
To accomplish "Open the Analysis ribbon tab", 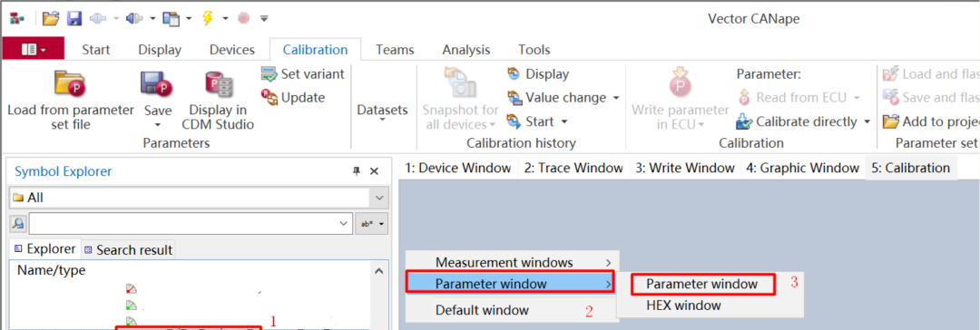I will coord(466,50).
